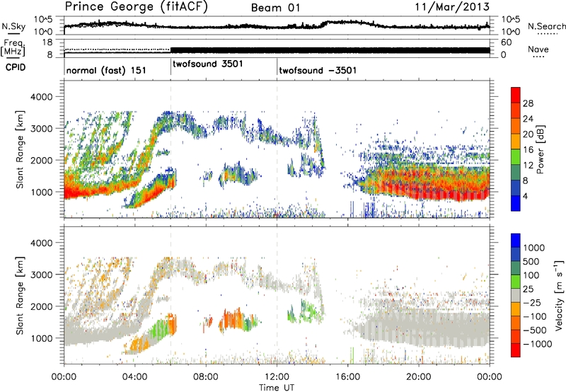Viewport: 566px width, 392px height.
Task: Click the '4000' tick in power panel
Action: pyautogui.click(x=42, y=97)
